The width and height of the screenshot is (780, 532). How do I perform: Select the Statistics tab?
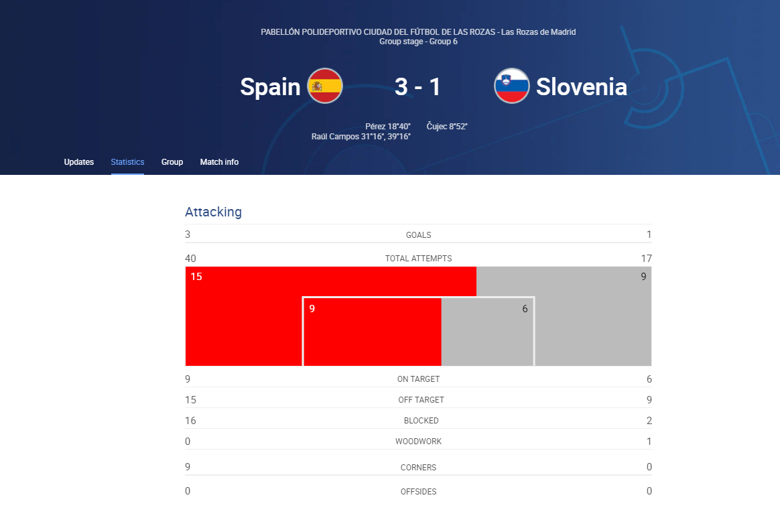tap(127, 162)
